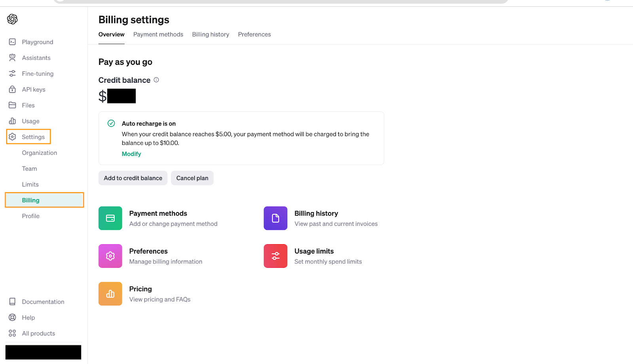This screenshot has height=364, width=633.
Task: Switch to the Payment methods tab
Action: click(x=158, y=34)
